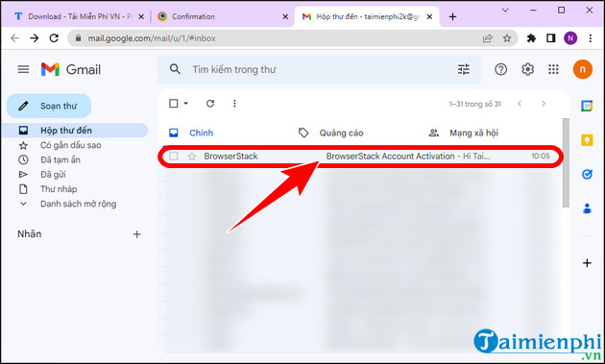Create new label plus icon
Image resolution: width=605 pixels, height=364 pixels.
[x=136, y=234]
